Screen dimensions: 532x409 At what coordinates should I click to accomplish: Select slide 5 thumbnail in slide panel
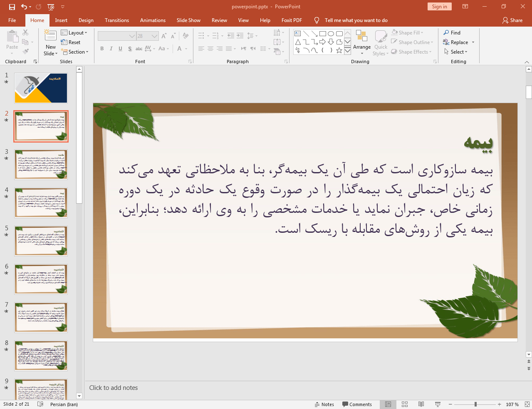[41, 241]
